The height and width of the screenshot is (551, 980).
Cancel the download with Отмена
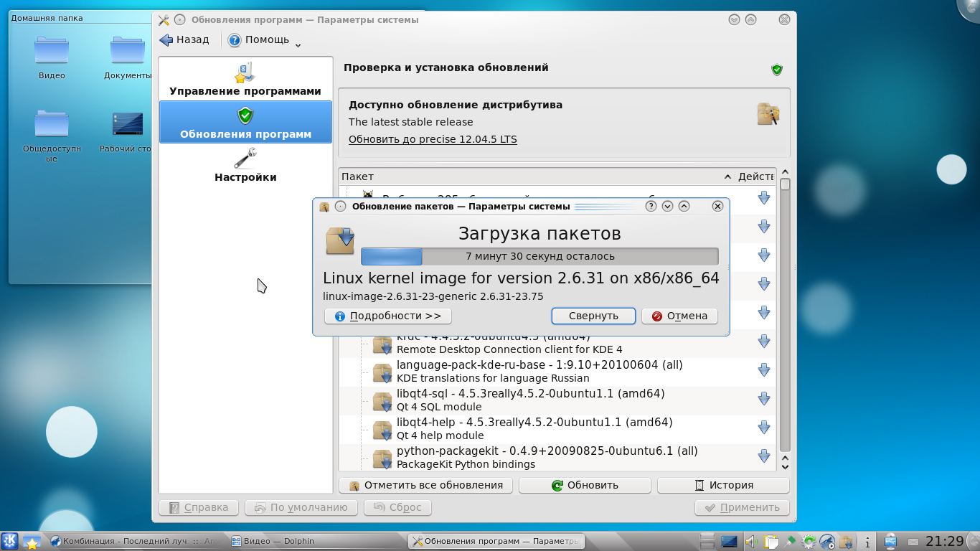point(679,316)
